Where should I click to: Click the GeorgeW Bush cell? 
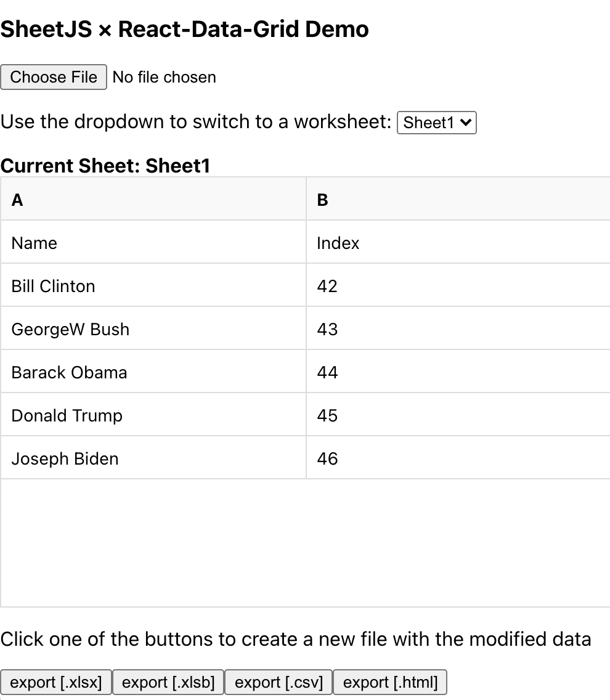[x=152, y=328]
